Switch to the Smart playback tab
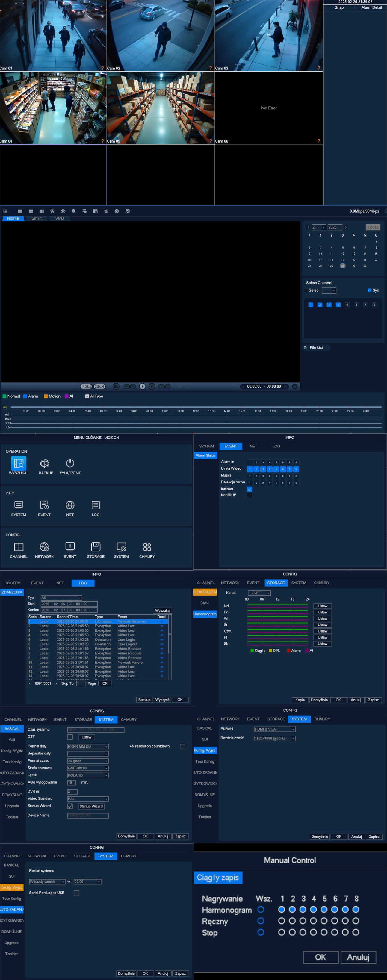Screen dimensions: 387x980 click(37, 218)
